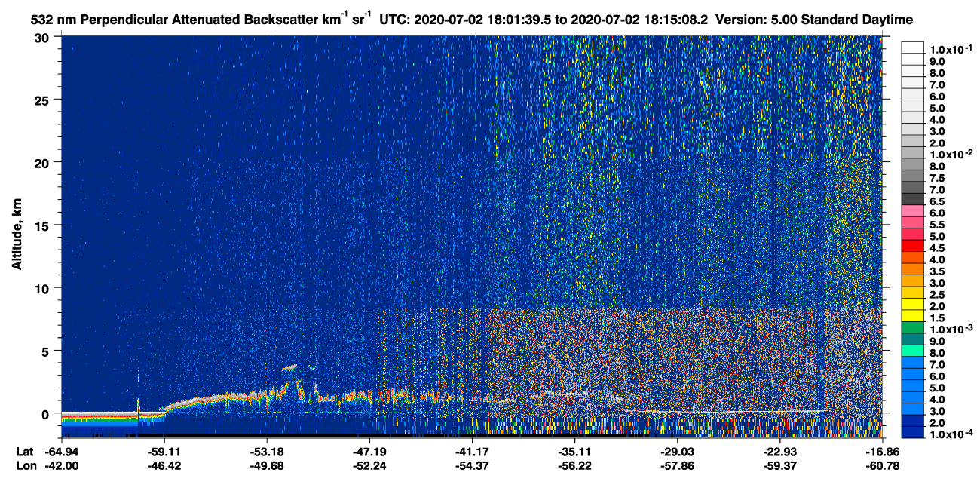The height and width of the screenshot is (503, 980).
Task: Click the altitude tick label 25
Action: click(43, 100)
